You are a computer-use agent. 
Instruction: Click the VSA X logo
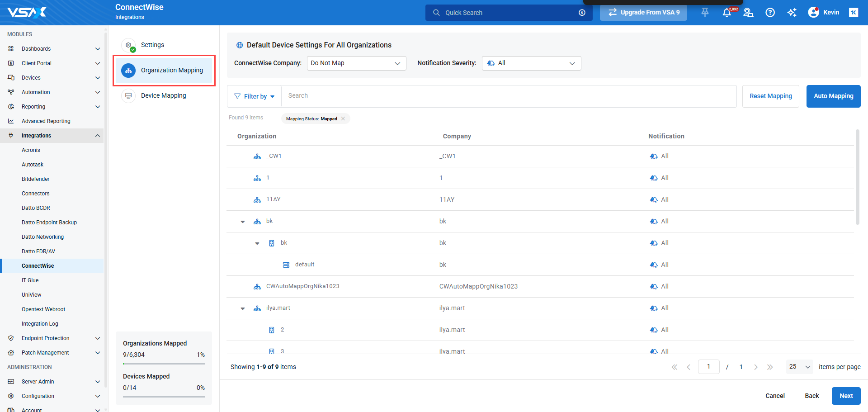[x=27, y=12]
